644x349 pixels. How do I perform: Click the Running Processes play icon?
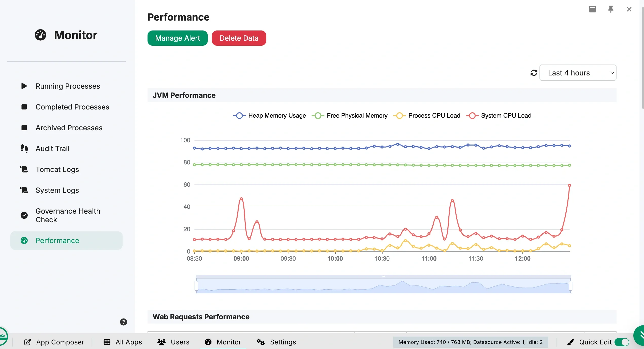click(x=24, y=86)
